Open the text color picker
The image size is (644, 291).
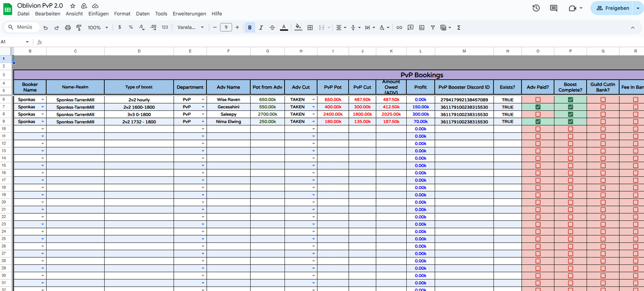pyautogui.click(x=284, y=27)
